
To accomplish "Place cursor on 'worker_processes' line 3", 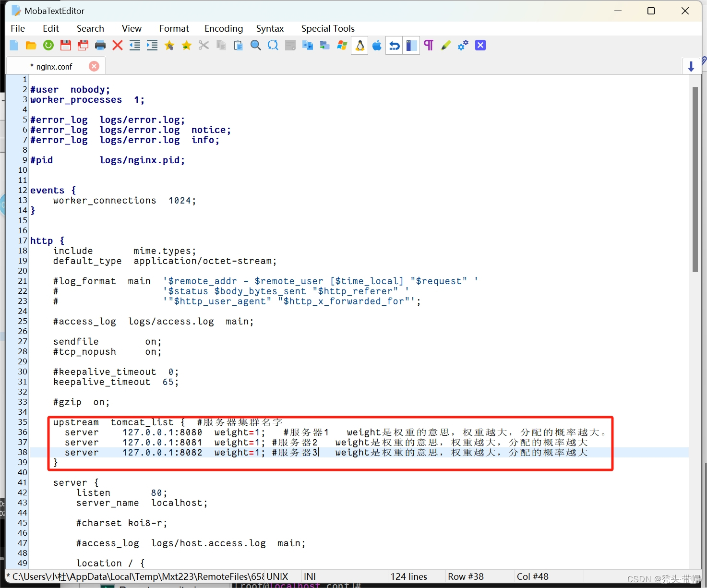I will coord(76,100).
